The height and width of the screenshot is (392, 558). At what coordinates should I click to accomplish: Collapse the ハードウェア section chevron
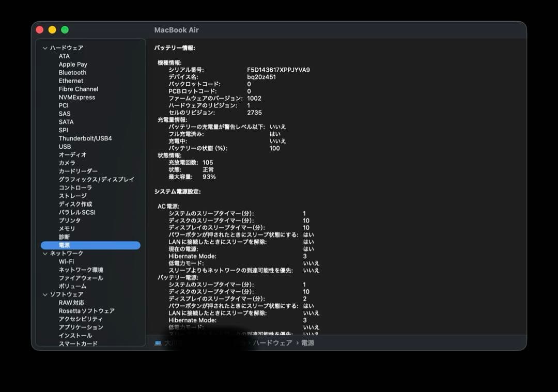point(45,48)
